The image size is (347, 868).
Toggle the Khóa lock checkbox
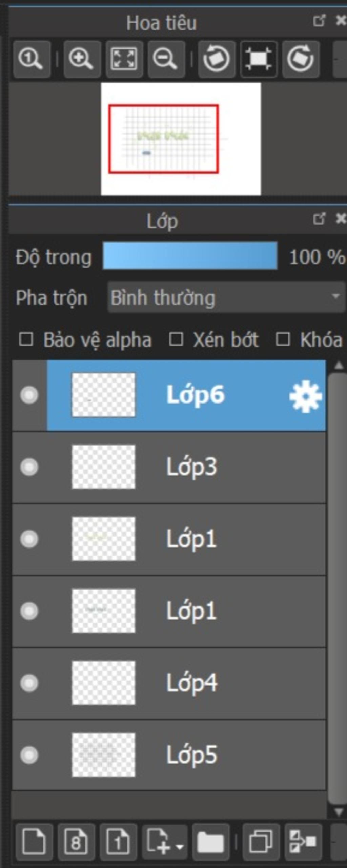(x=283, y=339)
